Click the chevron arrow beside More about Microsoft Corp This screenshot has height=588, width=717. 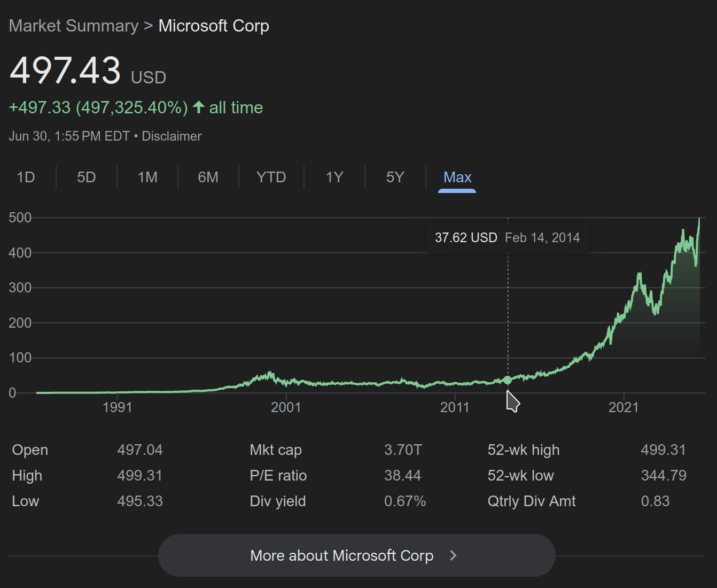pyautogui.click(x=453, y=555)
